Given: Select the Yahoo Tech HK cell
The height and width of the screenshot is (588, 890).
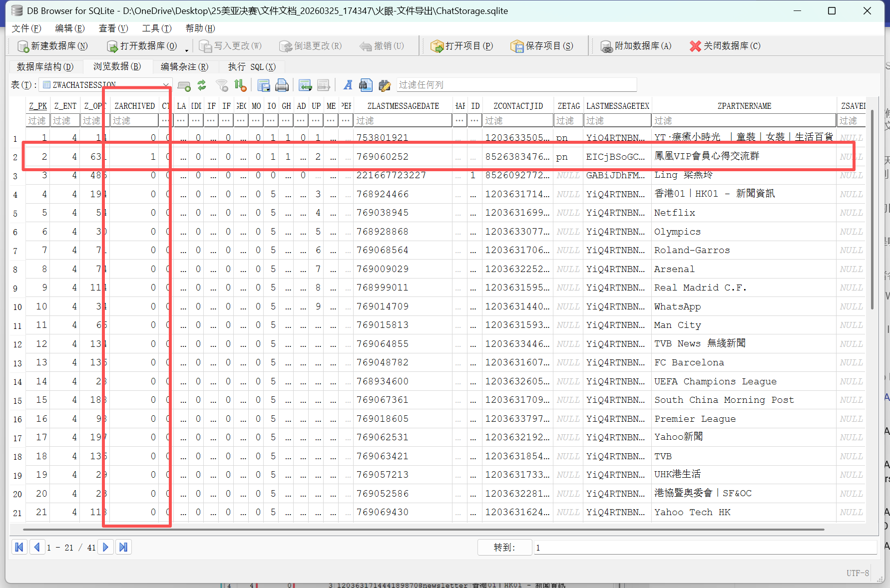Looking at the screenshot, I should point(744,512).
